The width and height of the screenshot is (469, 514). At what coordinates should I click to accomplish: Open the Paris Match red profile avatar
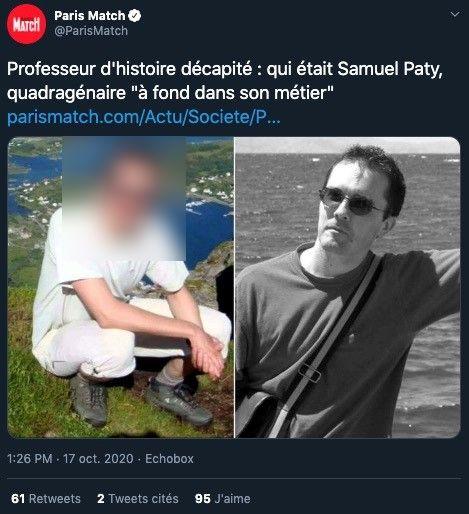click(26, 24)
